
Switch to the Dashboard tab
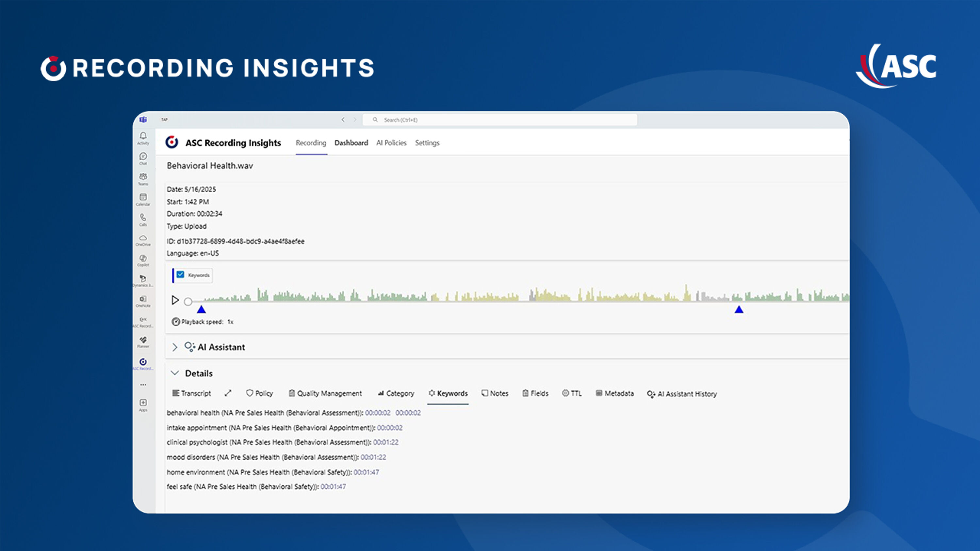pyautogui.click(x=351, y=143)
